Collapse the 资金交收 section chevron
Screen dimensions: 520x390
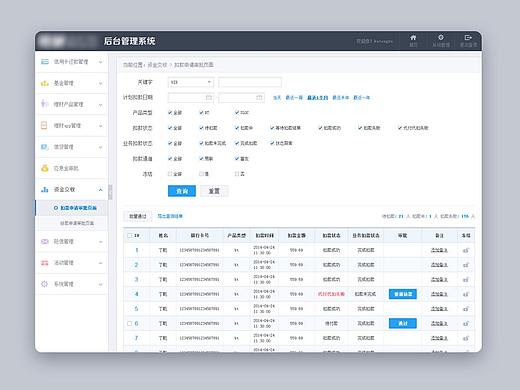point(100,190)
